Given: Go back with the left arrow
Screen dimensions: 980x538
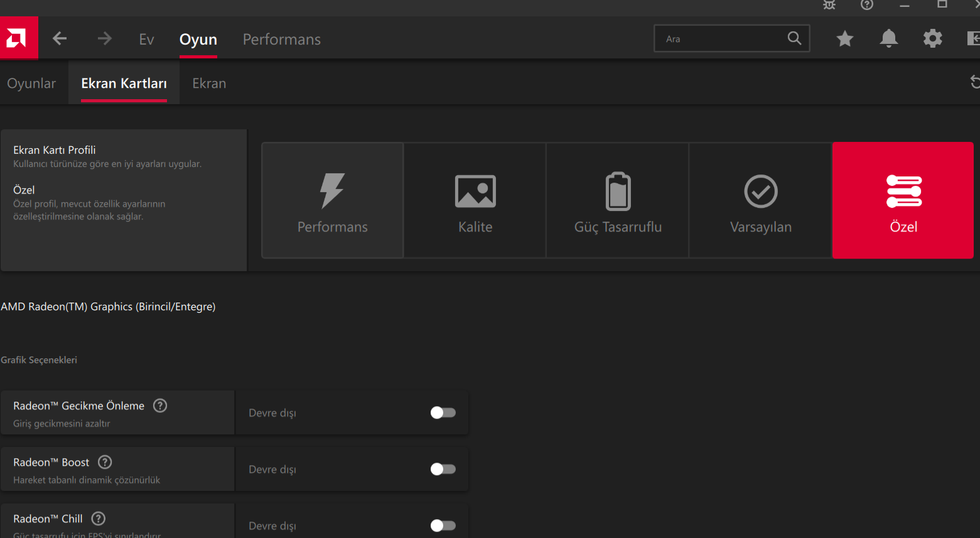Looking at the screenshot, I should coord(60,39).
